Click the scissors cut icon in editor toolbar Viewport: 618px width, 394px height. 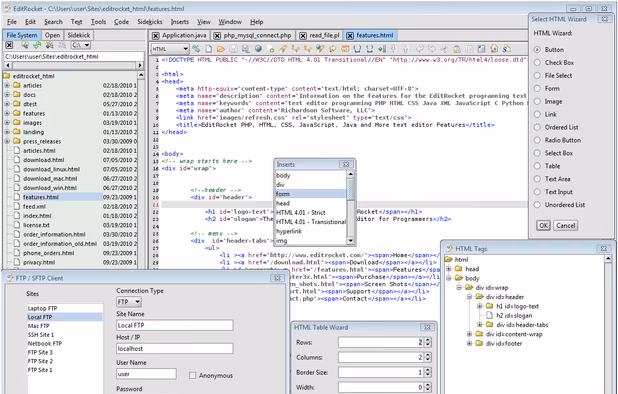(x=444, y=49)
